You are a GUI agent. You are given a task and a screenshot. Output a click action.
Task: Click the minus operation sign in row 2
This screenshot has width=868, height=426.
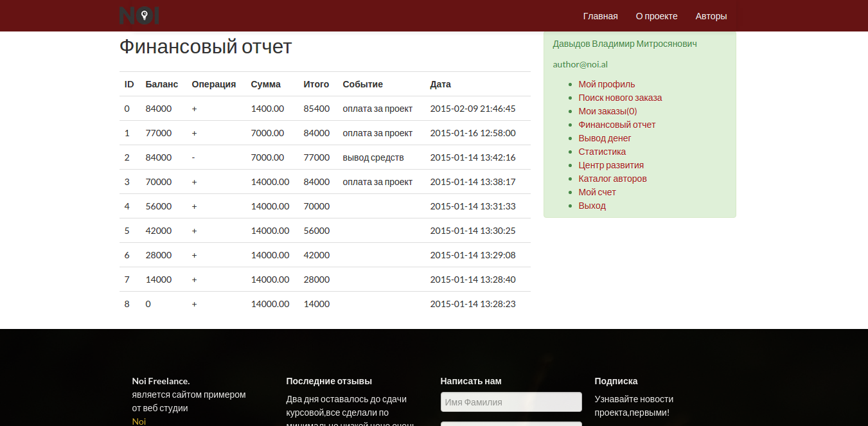click(193, 157)
